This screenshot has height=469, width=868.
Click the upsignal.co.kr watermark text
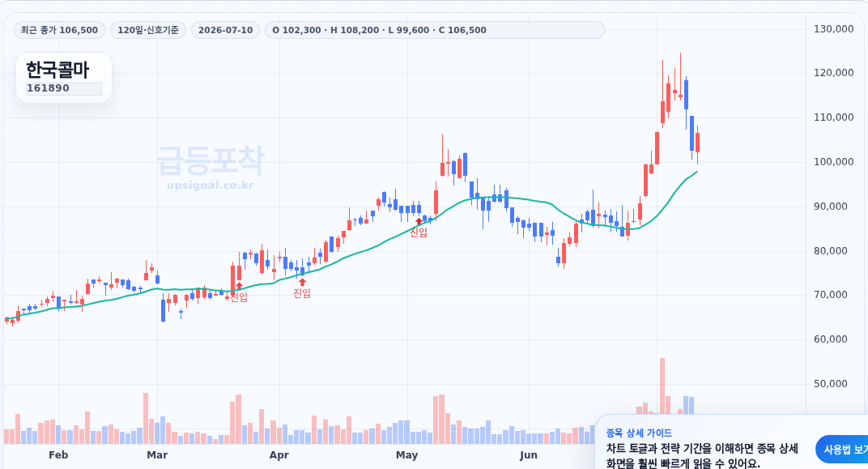(x=211, y=185)
